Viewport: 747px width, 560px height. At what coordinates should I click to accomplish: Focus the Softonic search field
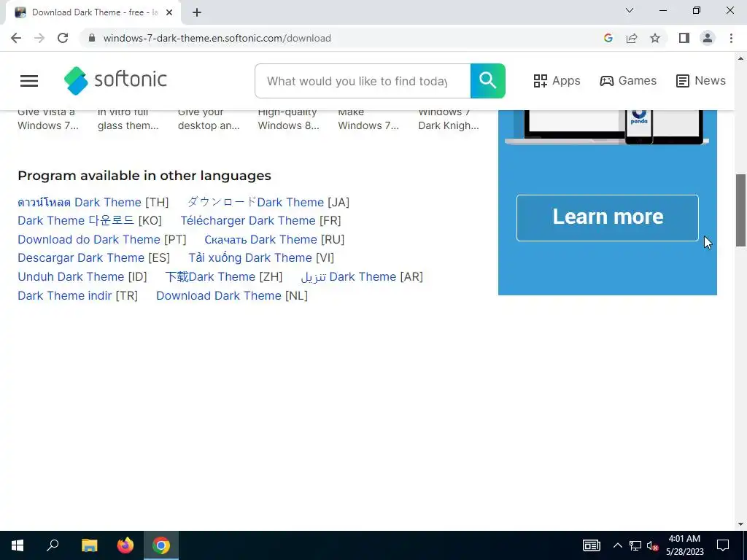click(363, 81)
